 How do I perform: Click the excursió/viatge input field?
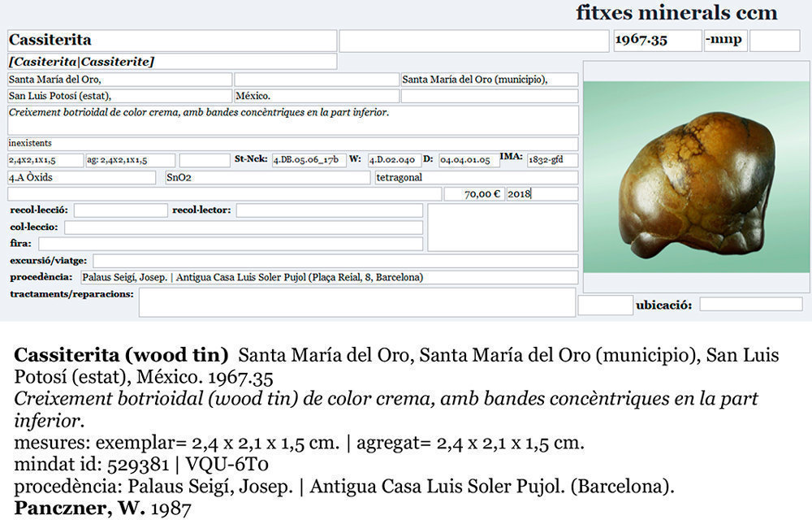point(335,261)
